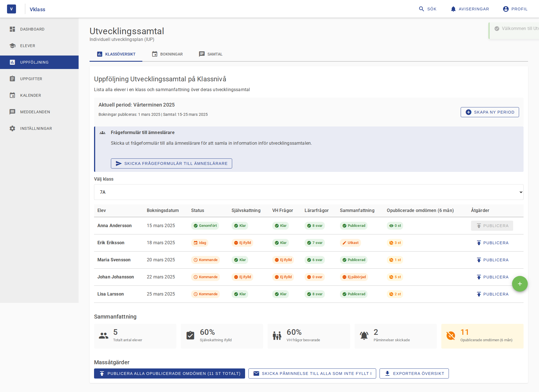
Task: Click the 60% Självskattning ifylld summary card
Action: (221, 336)
